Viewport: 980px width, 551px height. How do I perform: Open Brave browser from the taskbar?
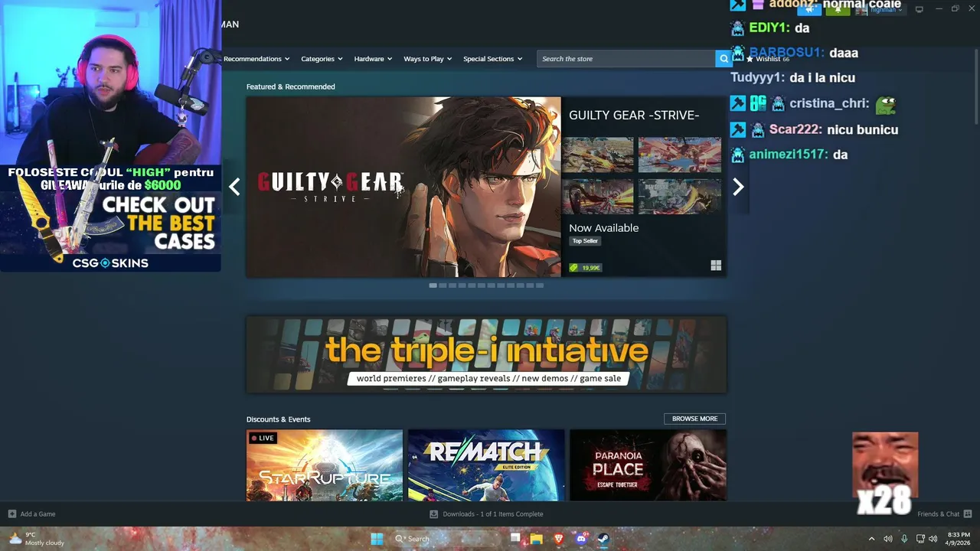559,539
